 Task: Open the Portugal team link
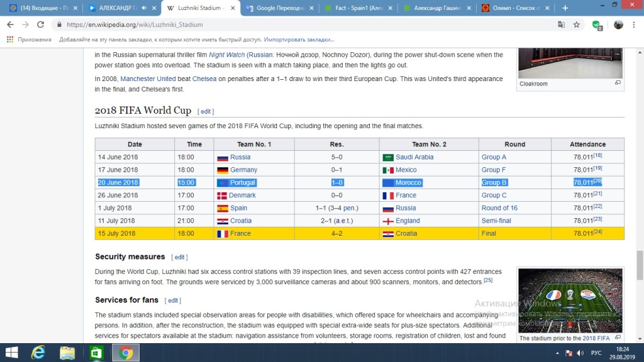pyautogui.click(x=243, y=182)
